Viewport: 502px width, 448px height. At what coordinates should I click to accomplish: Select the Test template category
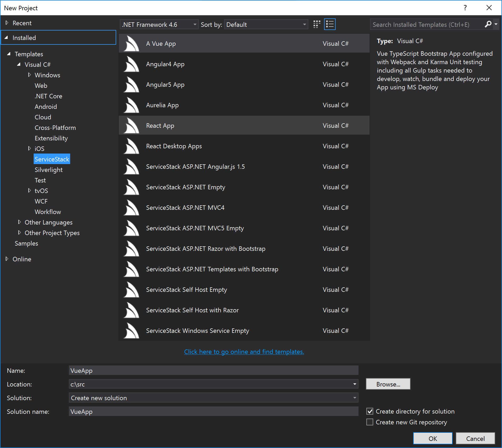40,180
